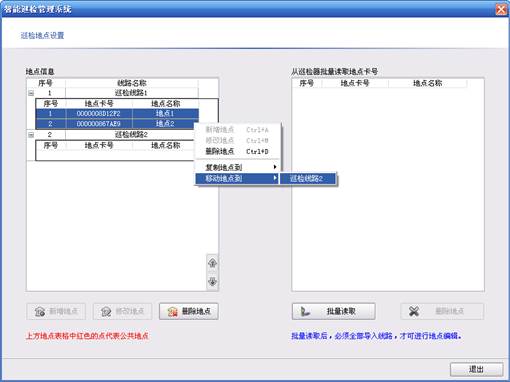Click 地点名称 header under 巡检线路2
The image size is (510, 382).
[165, 146]
